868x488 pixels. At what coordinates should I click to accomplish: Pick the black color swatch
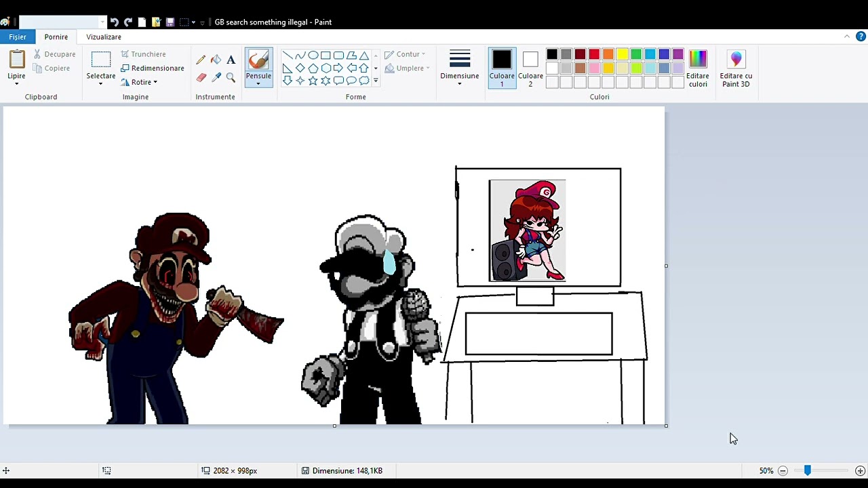(x=552, y=54)
